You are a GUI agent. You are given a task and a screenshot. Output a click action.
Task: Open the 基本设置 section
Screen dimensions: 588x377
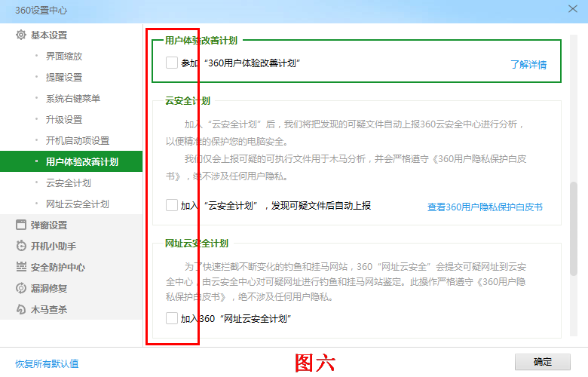49,35
